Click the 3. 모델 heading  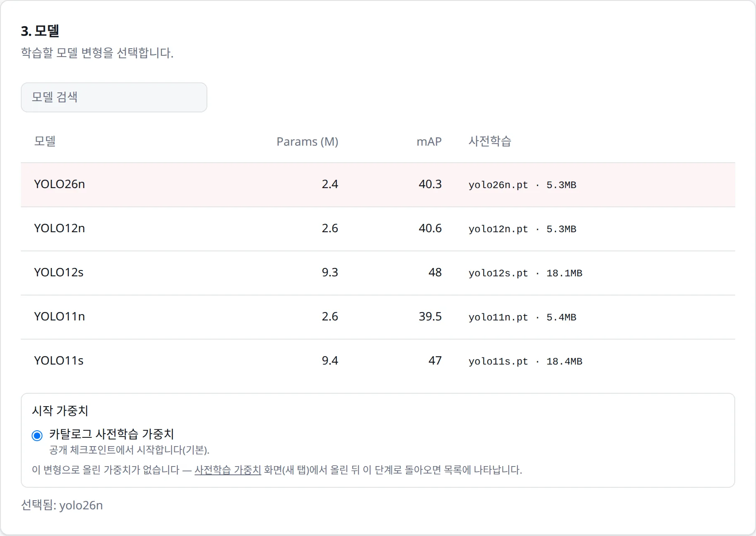(x=40, y=31)
